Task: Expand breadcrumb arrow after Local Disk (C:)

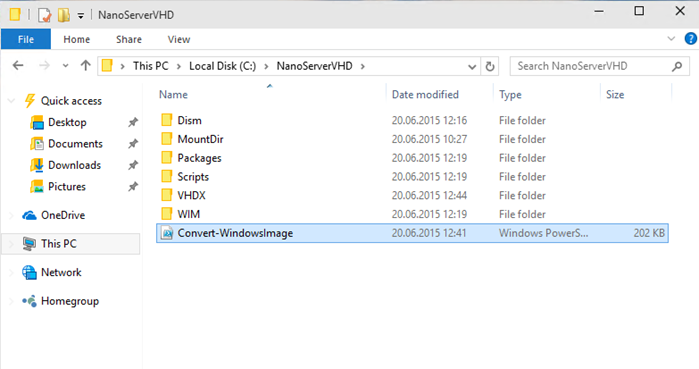Action: [x=266, y=66]
